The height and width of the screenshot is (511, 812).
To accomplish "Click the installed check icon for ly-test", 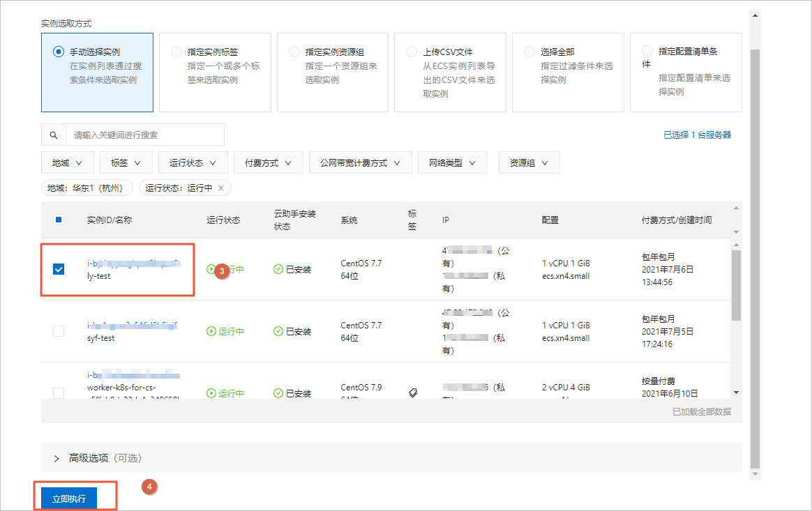I will tap(278, 269).
